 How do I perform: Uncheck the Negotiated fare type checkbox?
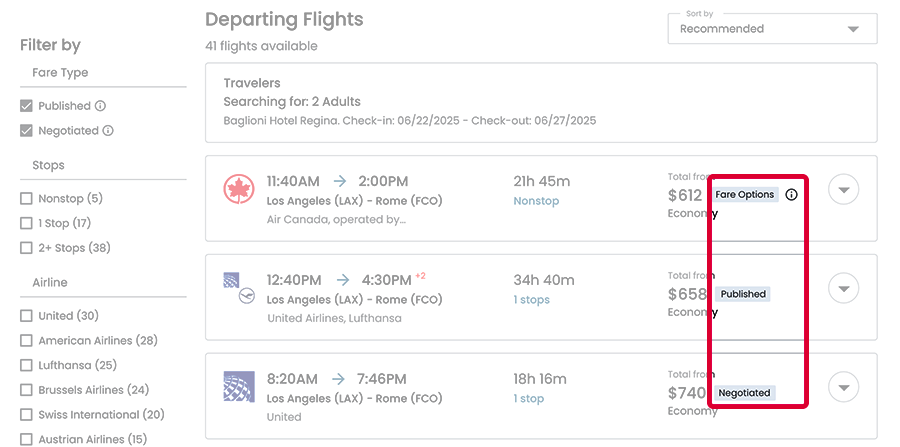27,131
